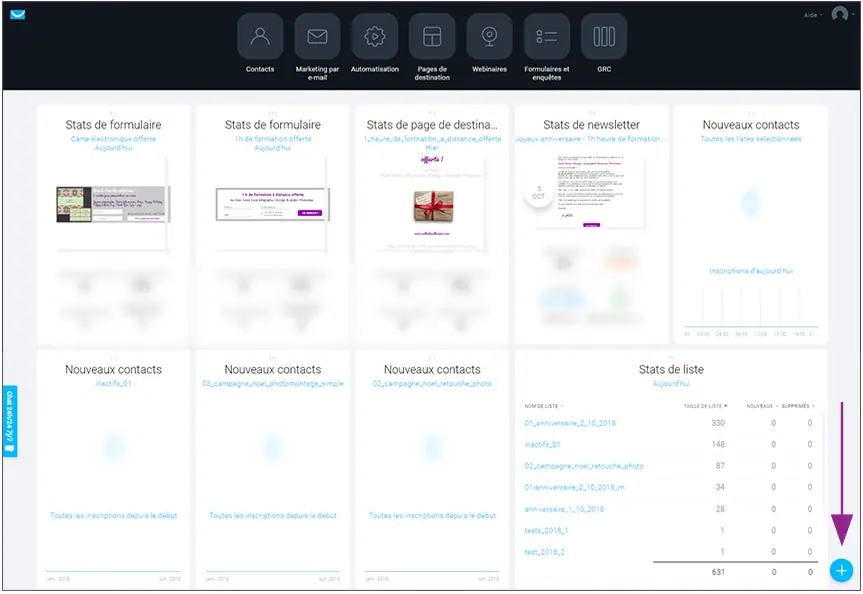863x594 pixels.
Task: Select list size value 330
Action: click(x=718, y=423)
